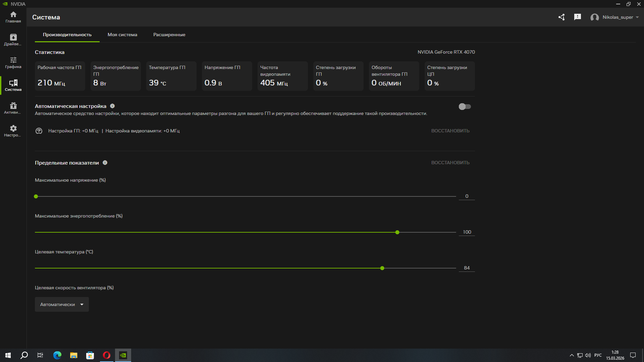Screen dimensions: 644x362
Task: Click info icon beside Предельные показатели
Action: coord(105,163)
